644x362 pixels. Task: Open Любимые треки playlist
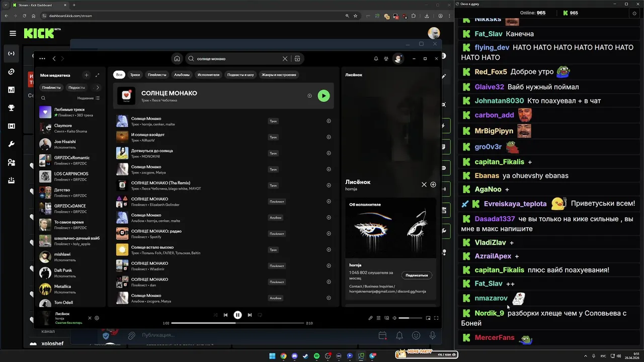click(x=70, y=112)
